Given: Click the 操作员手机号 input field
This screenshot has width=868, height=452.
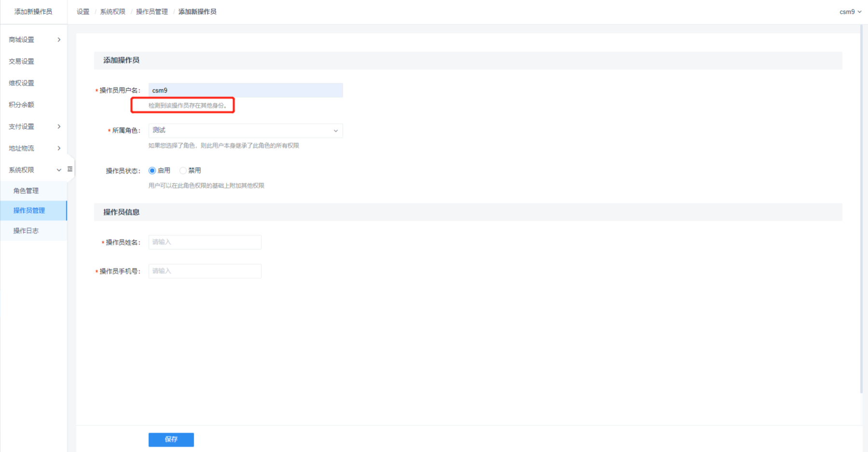Looking at the screenshot, I should 205,271.
